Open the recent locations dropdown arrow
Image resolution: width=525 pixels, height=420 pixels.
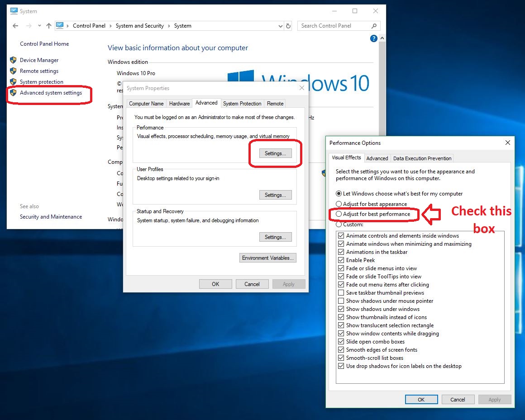point(40,26)
